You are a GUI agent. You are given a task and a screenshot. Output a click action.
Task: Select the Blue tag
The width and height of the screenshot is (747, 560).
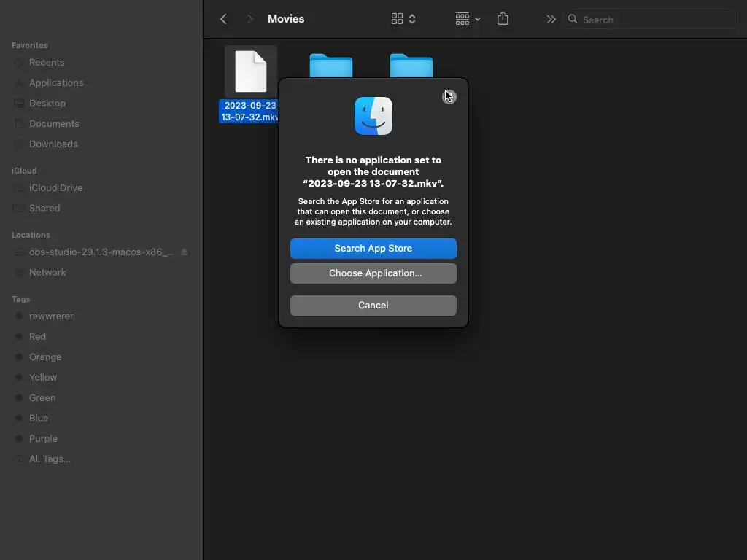pos(38,419)
